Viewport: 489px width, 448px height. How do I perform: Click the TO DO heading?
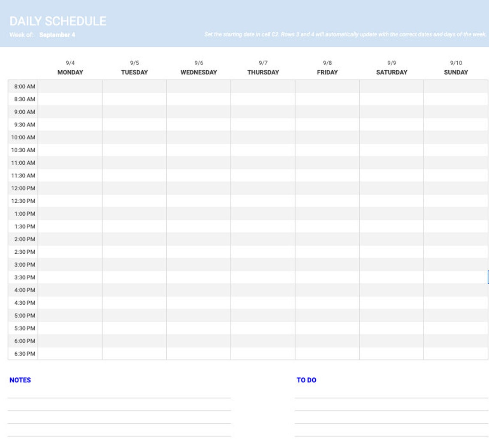tap(306, 379)
